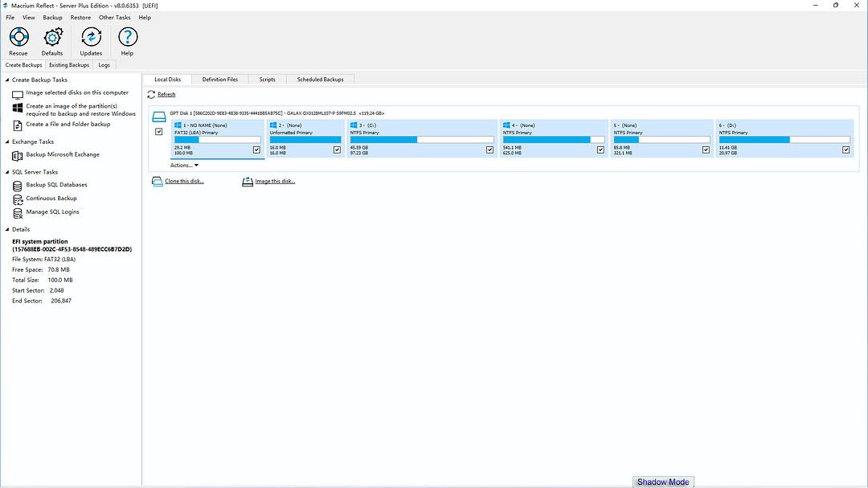The width and height of the screenshot is (868, 488).
Task: Collapse the Create Backup Tasks section
Action: (x=7, y=80)
